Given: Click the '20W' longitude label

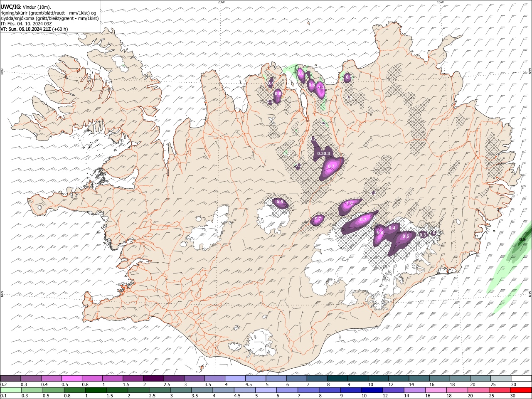Looking at the screenshot, I should [x=221, y=2].
